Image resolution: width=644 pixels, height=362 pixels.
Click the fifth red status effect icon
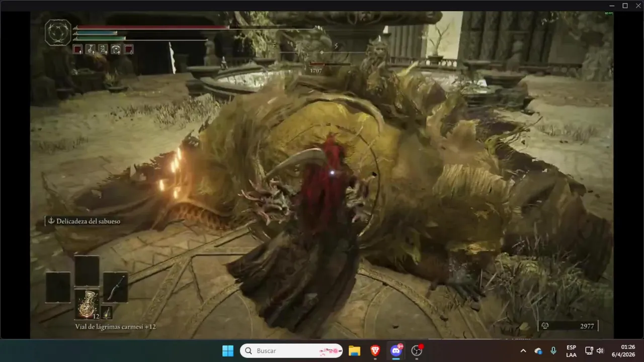pyautogui.click(x=129, y=49)
